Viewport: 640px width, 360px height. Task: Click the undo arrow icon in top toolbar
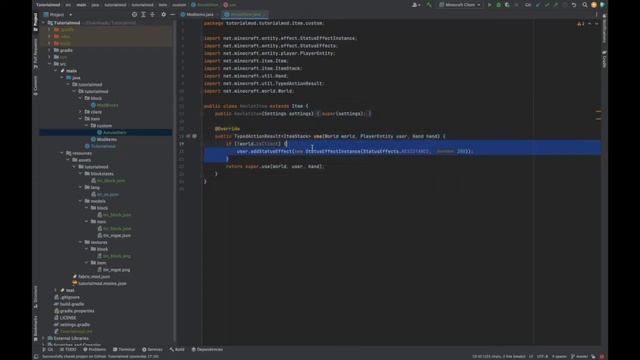[574, 5]
